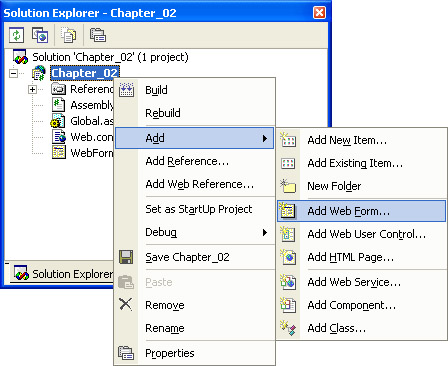Switch to the Solution Explorer bottom tab
The width and height of the screenshot is (448, 366).
(63, 274)
